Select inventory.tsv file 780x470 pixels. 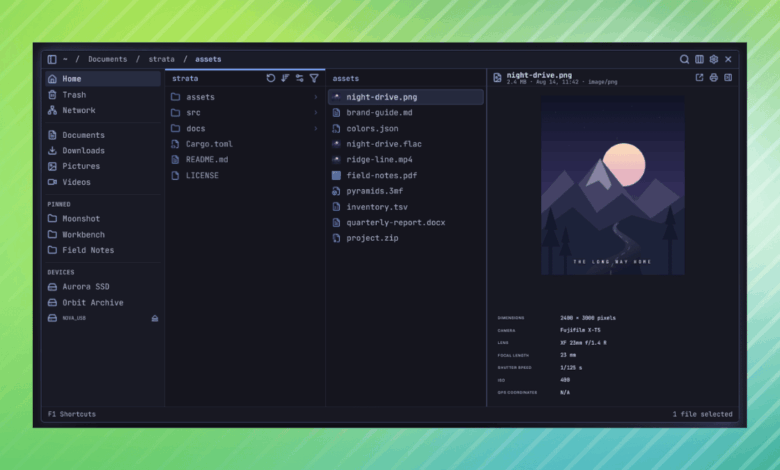405,207
